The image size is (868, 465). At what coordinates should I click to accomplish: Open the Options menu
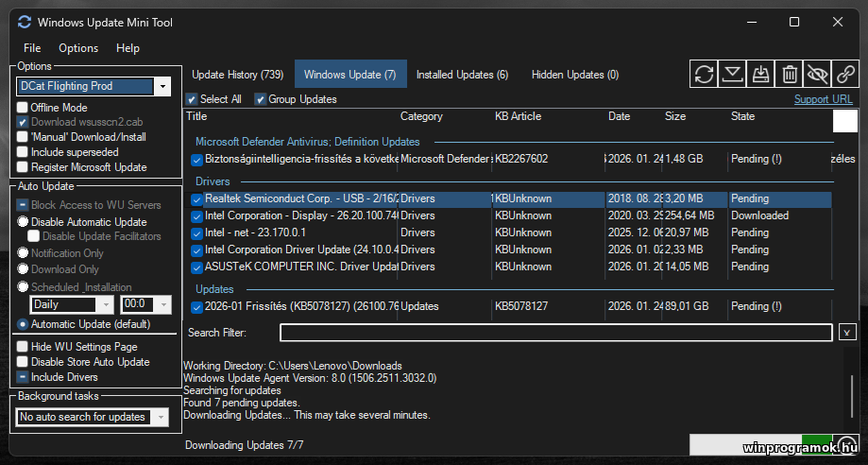[78, 48]
